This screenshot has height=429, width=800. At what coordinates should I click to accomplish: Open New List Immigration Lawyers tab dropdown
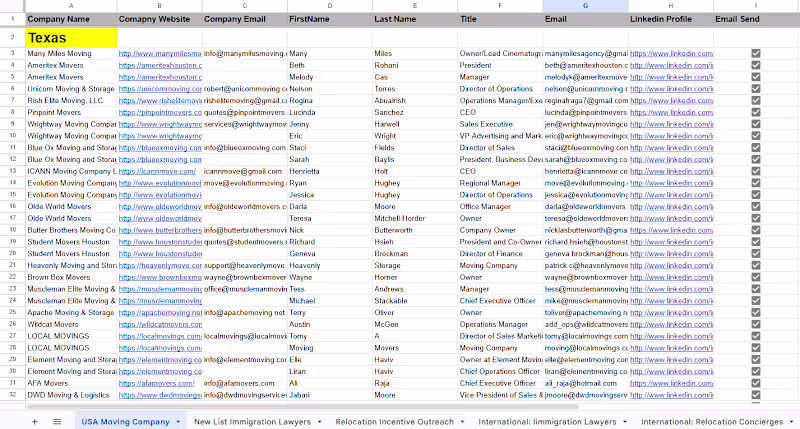319,422
